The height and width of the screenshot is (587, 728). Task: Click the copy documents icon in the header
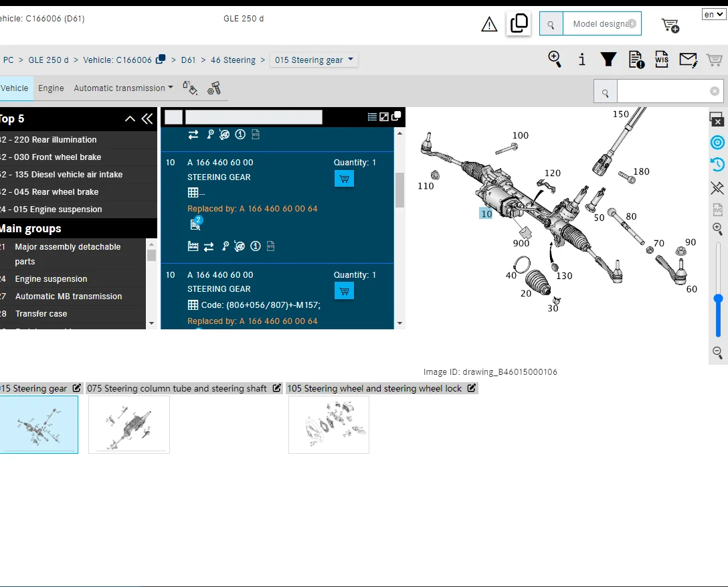coord(519,23)
